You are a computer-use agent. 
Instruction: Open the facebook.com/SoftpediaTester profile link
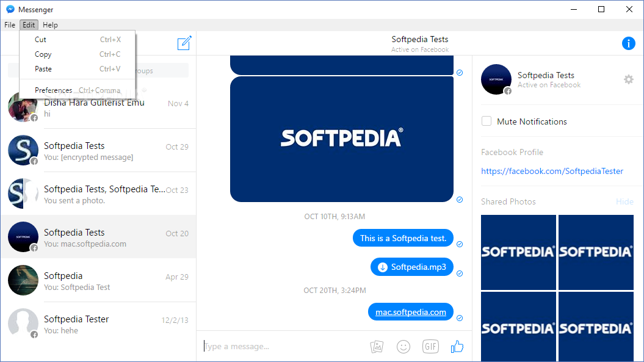pos(552,171)
